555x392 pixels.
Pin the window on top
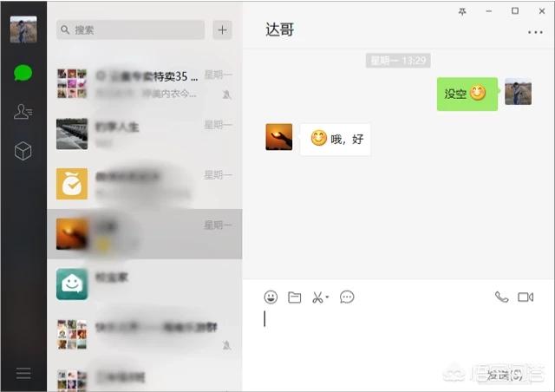462,11
